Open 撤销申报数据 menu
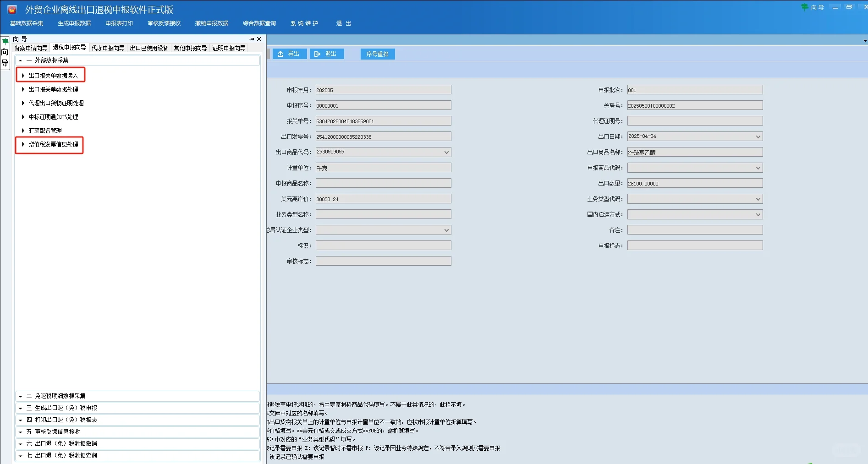The image size is (868, 464). tap(212, 23)
